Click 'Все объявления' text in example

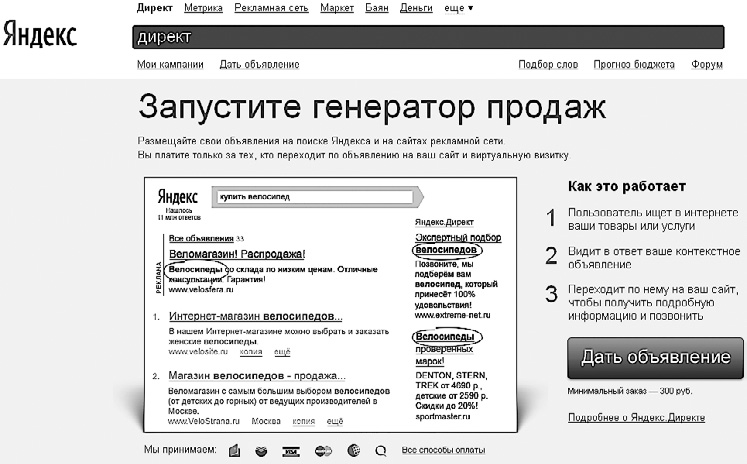(x=201, y=238)
